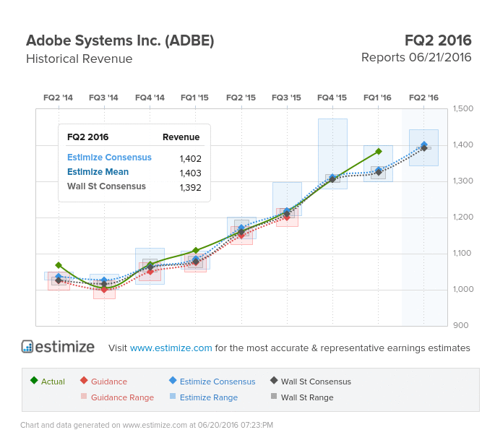This screenshot has width=495, height=448.
Task: Click the 1,300 axis label
Action: tap(463, 181)
